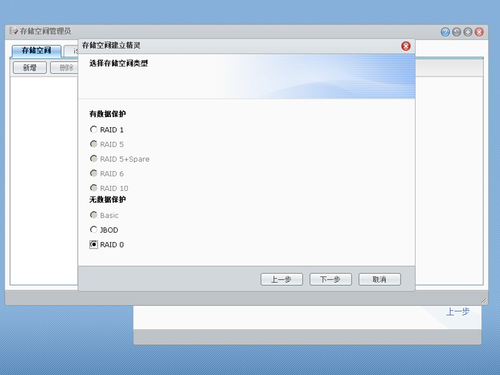Select the RAID 5+Spare radio option

(94, 159)
